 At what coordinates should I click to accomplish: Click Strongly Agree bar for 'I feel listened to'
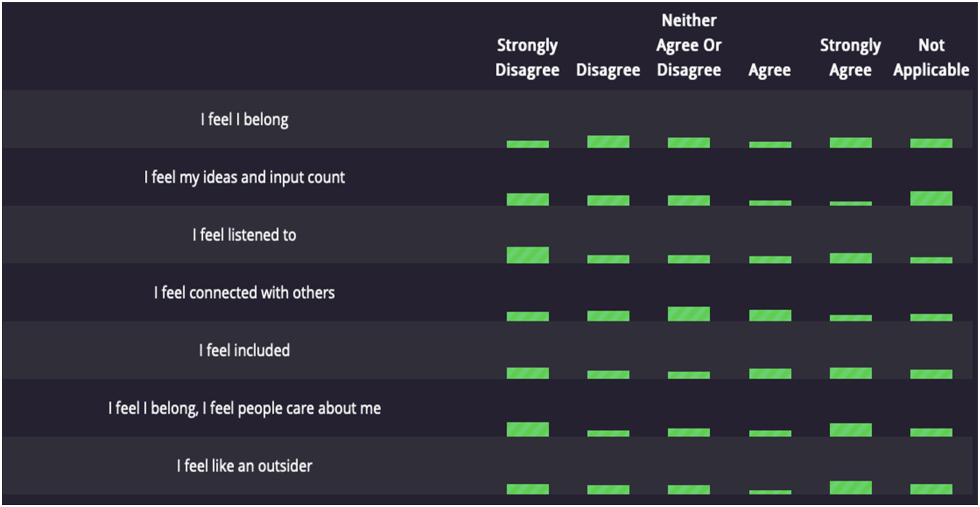pyautogui.click(x=851, y=258)
